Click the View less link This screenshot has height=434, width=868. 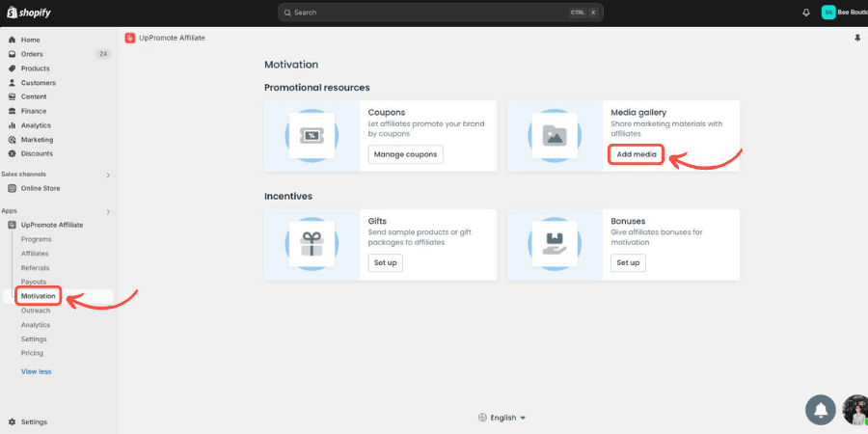[x=36, y=371]
